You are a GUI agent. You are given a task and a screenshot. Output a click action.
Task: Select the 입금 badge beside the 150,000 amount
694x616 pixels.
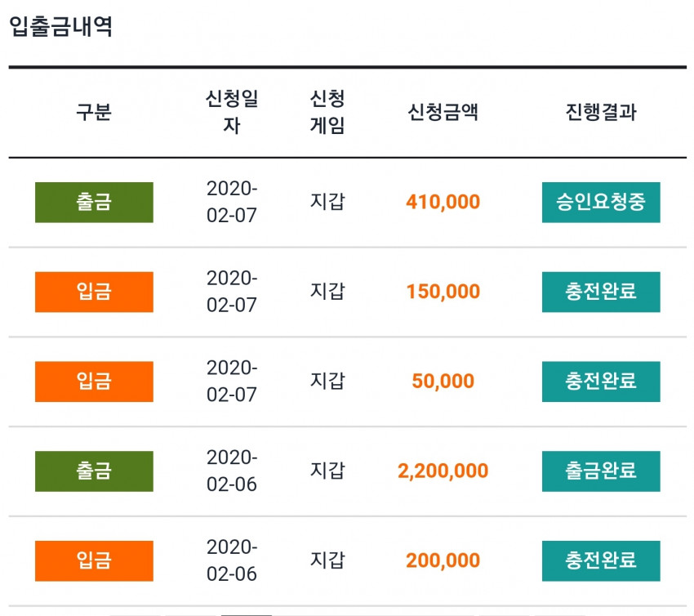(94, 292)
